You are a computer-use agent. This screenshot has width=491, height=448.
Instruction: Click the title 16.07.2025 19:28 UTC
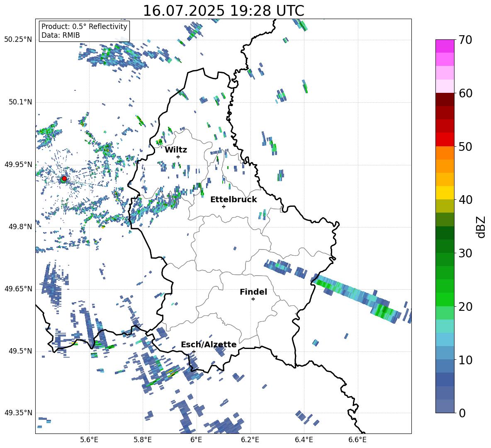(224, 11)
